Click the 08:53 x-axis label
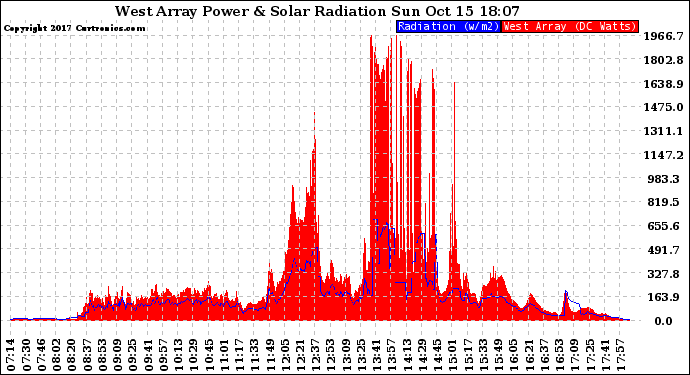This screenshot has width=690, height=375. coord(103,355)
